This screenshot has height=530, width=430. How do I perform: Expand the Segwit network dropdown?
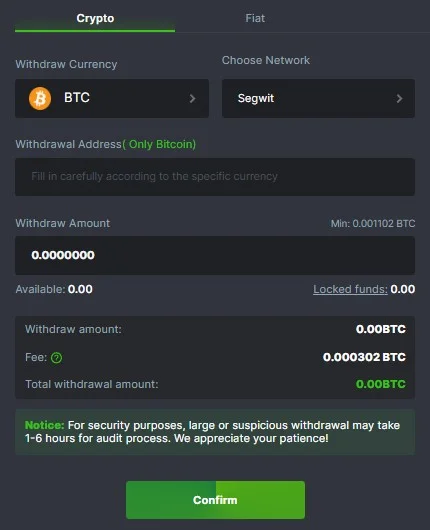(x=318, y=98)
